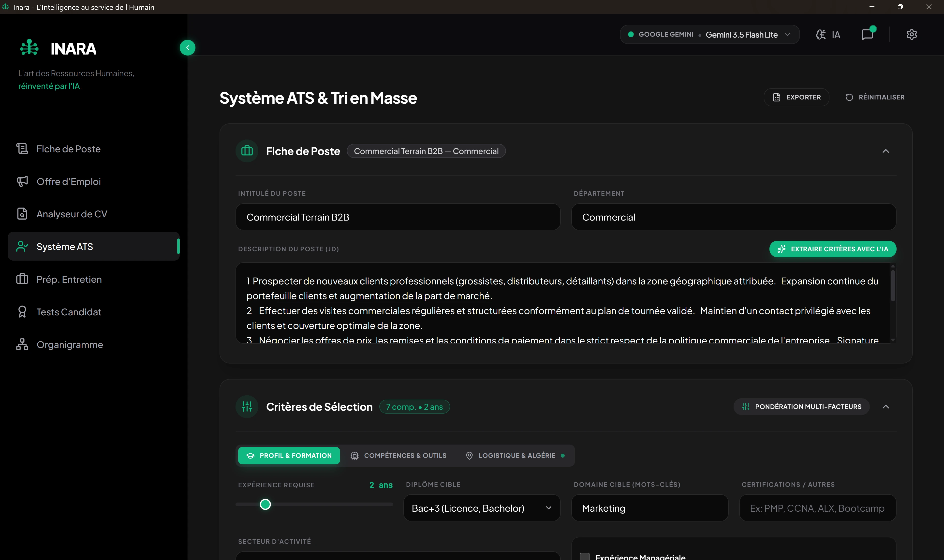The image size is (944, 560).
Task: Click Extraire Critères avec l'IA button
Action: coord(833,249)
